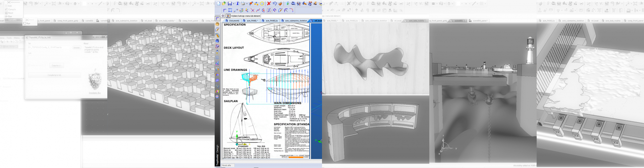Click the red X delete icon
Viewport: 644px width, 168px height.
click(269, 3)
